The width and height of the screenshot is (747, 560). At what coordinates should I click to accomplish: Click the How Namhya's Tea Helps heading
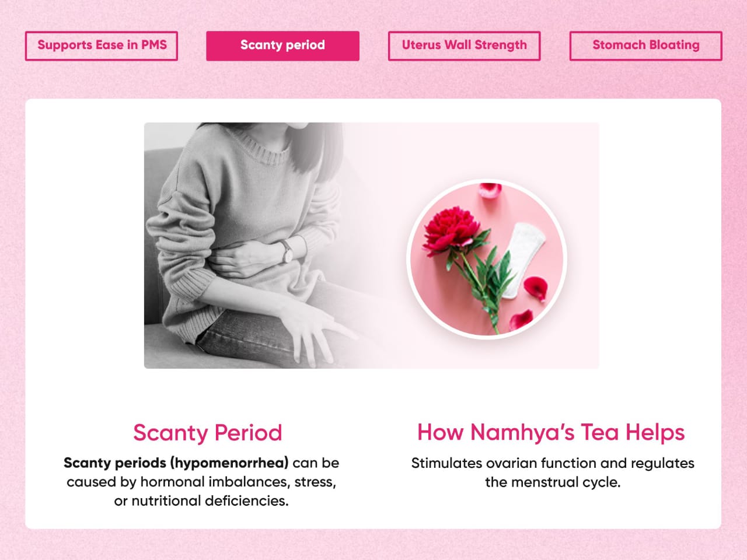coord(551,432)
